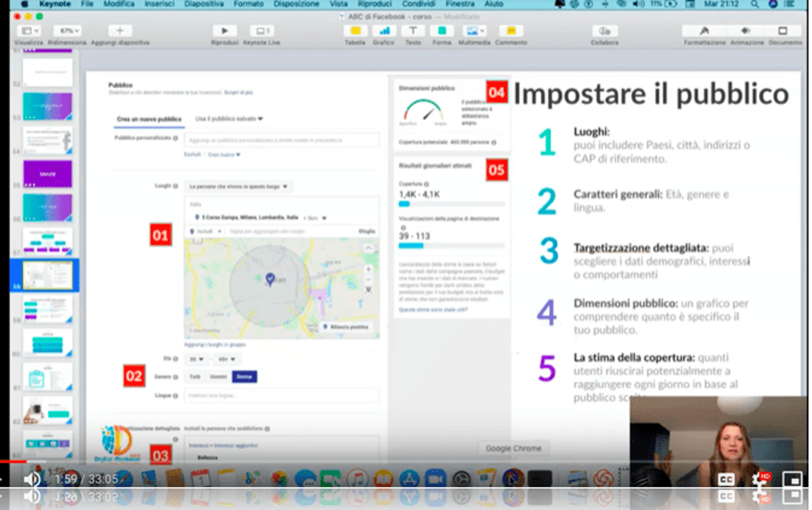
Task: Start slideshow with the Riproduci button
Action: (x=225, y=31)
